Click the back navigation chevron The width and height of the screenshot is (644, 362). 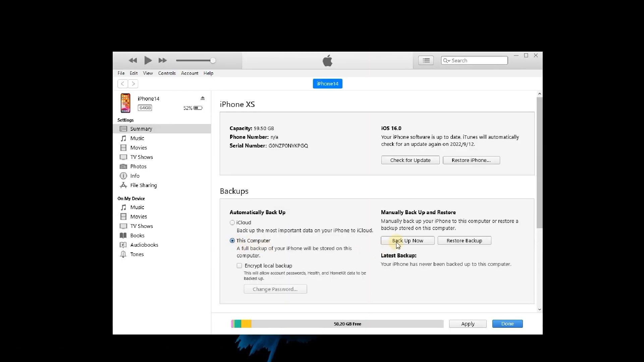[123, 84]
